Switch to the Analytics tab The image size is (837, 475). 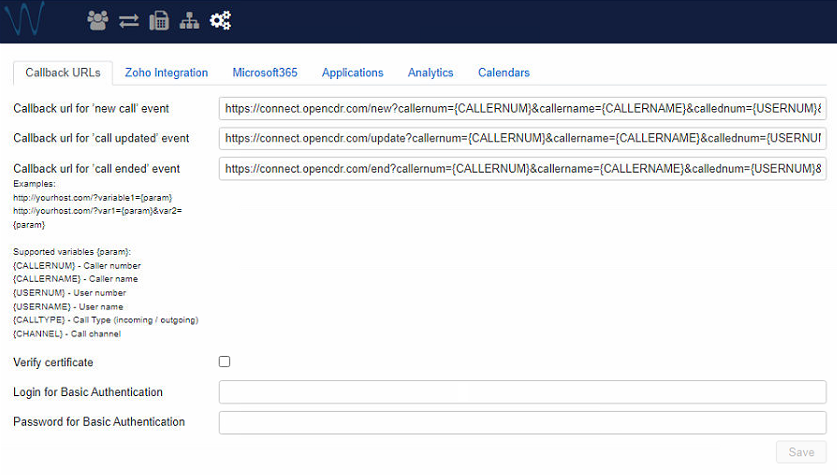pyautogui.click(x=430, y=73)
